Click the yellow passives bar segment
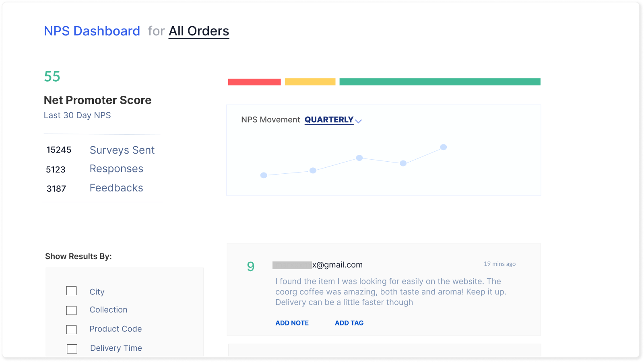 310,82
